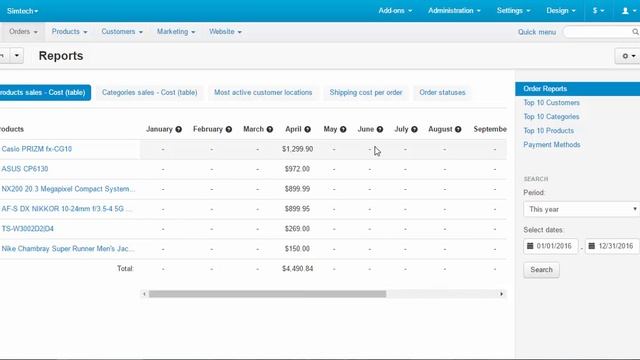Open the Products menu
The image size is (640, 360).
[69, 31]
